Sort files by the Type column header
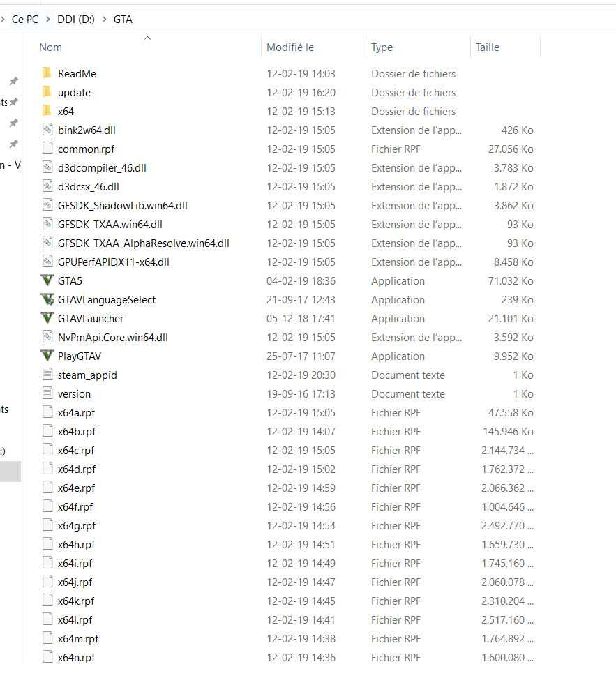This screenshot has height=678, width=616. pyautogui.click(x=382, y=47)
